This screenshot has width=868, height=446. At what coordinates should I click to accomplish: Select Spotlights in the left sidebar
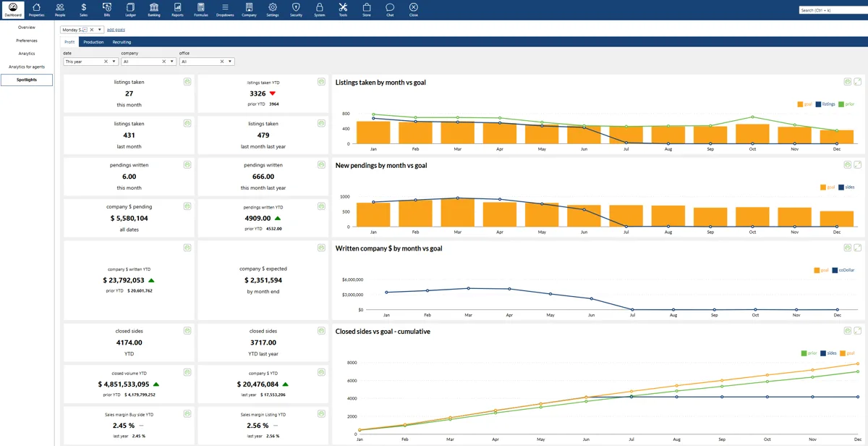(27, 80)
